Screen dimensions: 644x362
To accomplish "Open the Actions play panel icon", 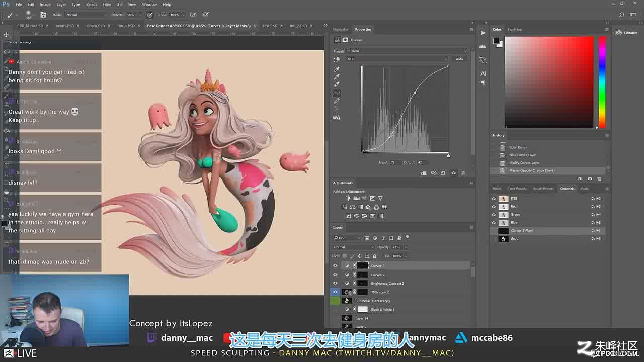I will point(483,33).
